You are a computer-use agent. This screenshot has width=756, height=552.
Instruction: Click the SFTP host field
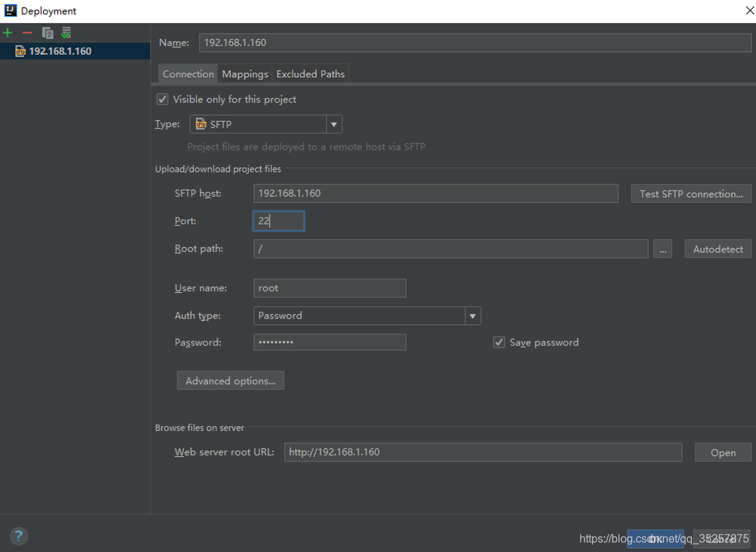click(436, 193)
